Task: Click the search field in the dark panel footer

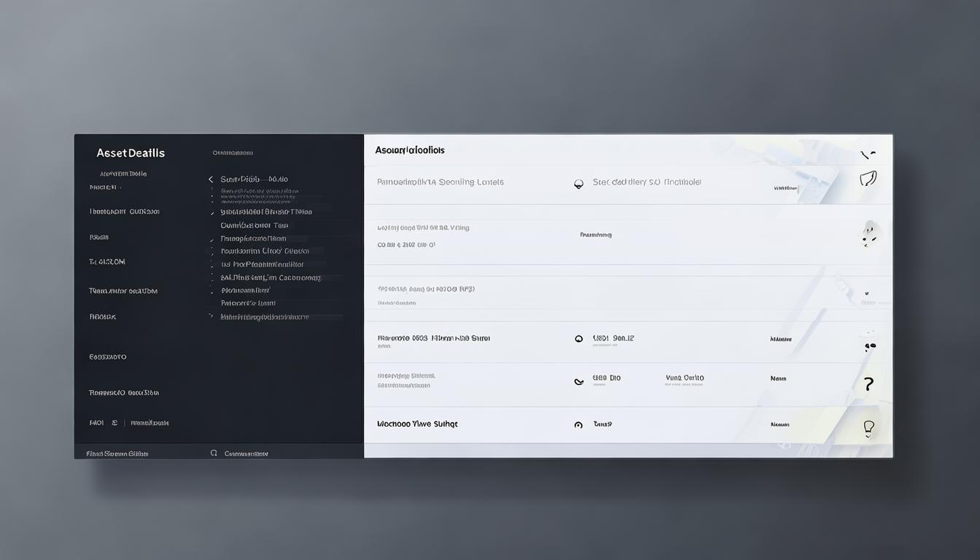Action: (x=246, y=454)
